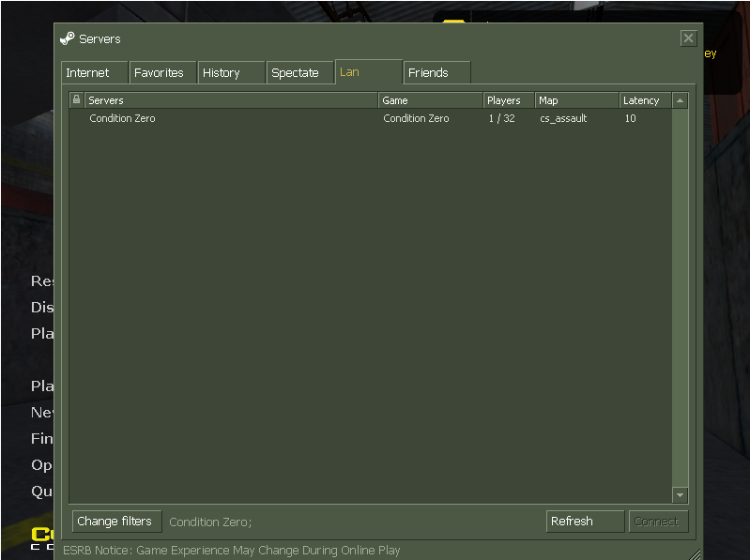
Task: Click the scroll down arrow of server list
Action: (x=680, y=495)
